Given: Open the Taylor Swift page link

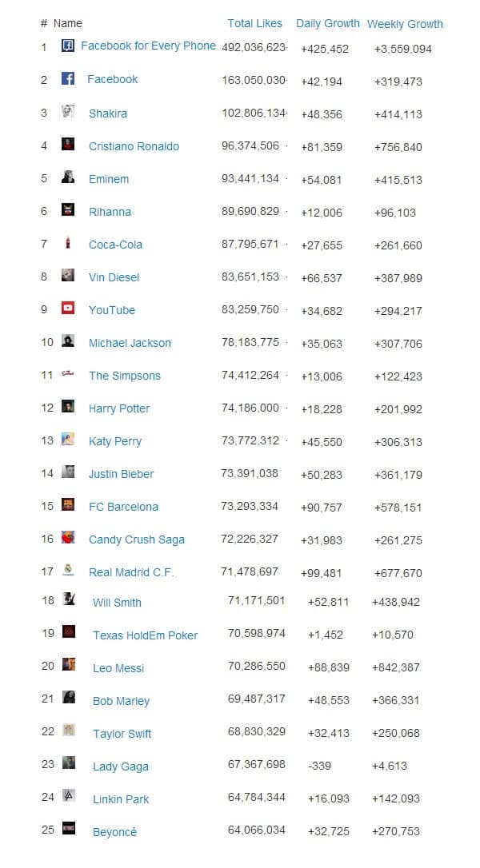Looking at the screenshot, I should click(122, 734).
